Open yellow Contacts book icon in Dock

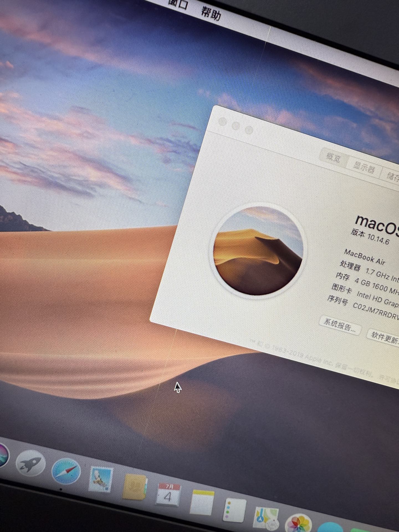pos(134,487)
